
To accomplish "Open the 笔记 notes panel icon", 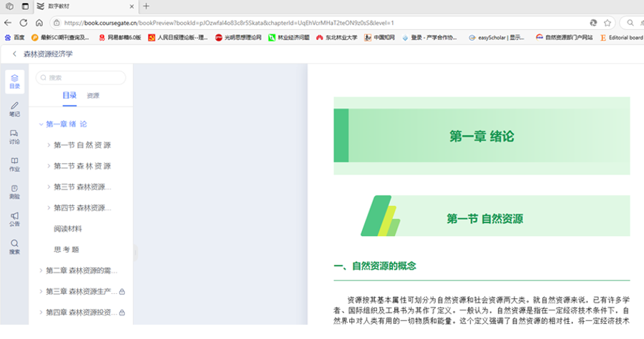I will (14, 109).
